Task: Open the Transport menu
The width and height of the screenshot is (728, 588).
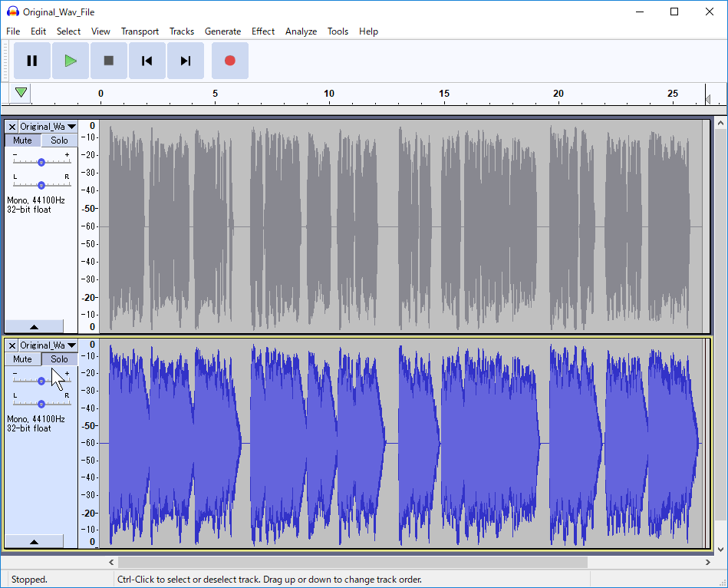Action: [140, 31]
